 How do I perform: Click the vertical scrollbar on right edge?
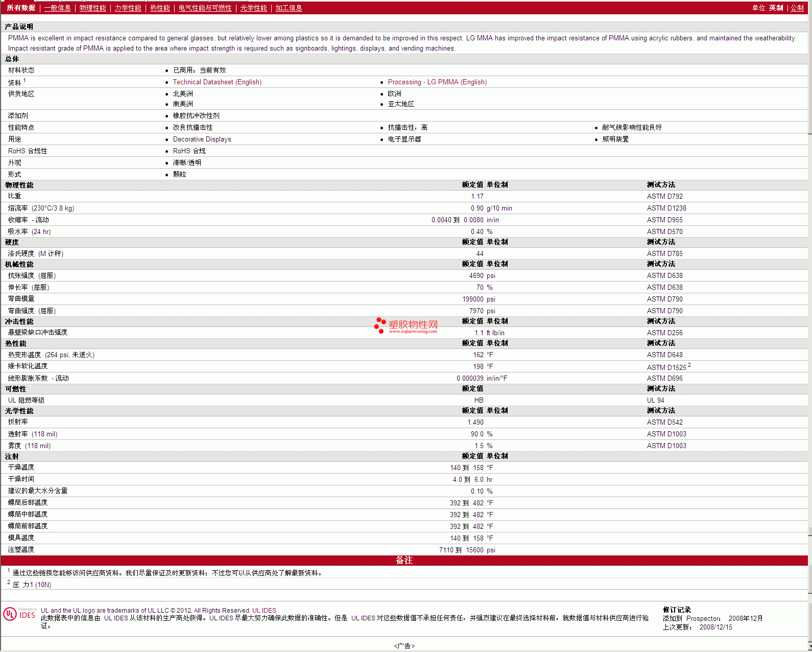(809, 327)
